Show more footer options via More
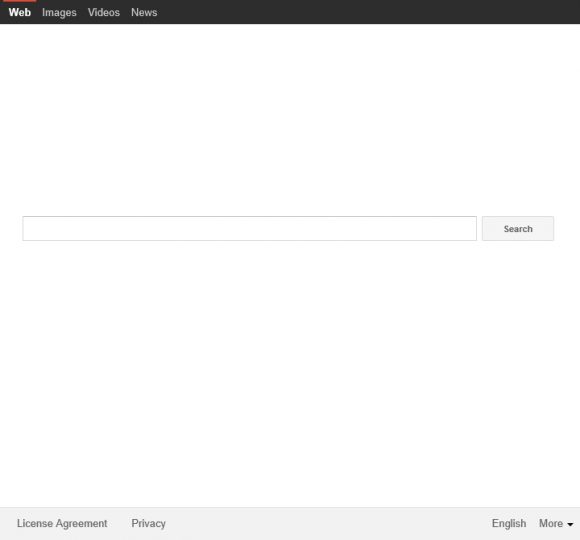 [556, 523]
